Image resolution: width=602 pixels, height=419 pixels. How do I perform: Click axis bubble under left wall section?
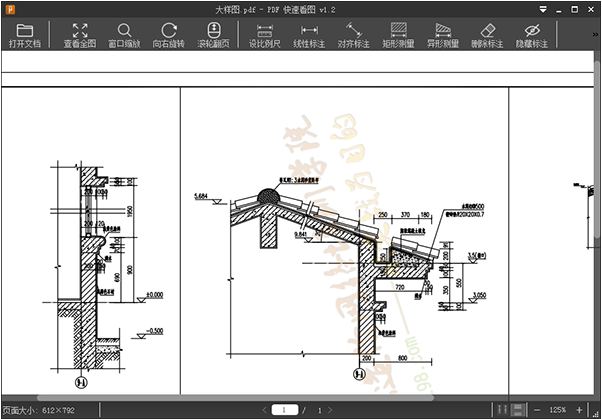coord(81,383)
